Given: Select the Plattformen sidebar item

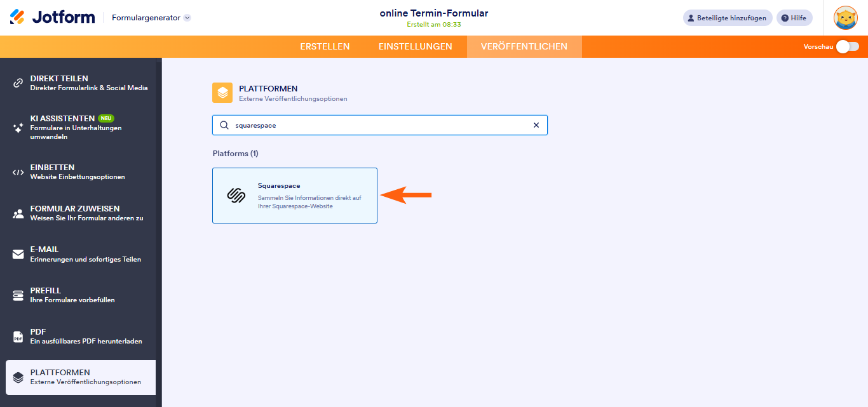Looking at the screenshot, I should click(81, 377).
